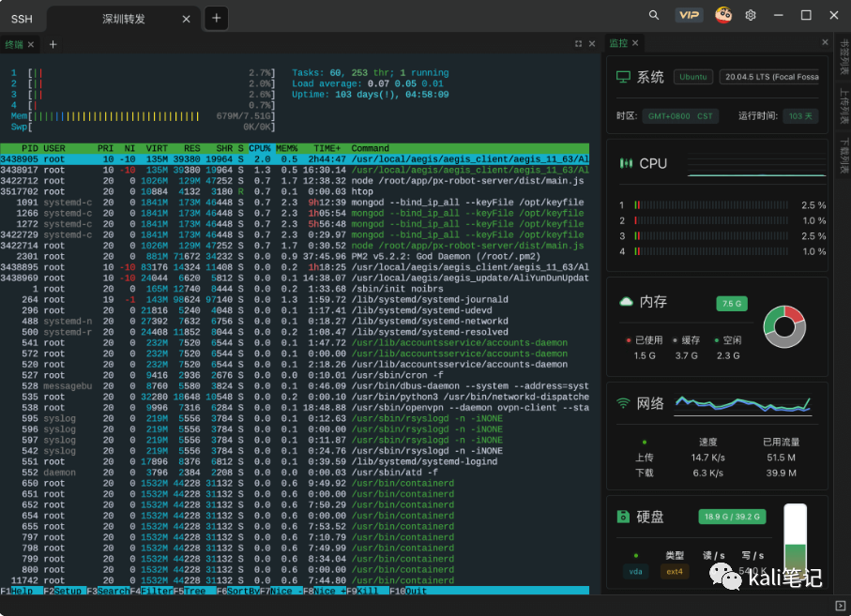Image resolution: width=851 pixels, height=616 pixels.
Task: Click the 系统 monitor icon
Action: 623,77
